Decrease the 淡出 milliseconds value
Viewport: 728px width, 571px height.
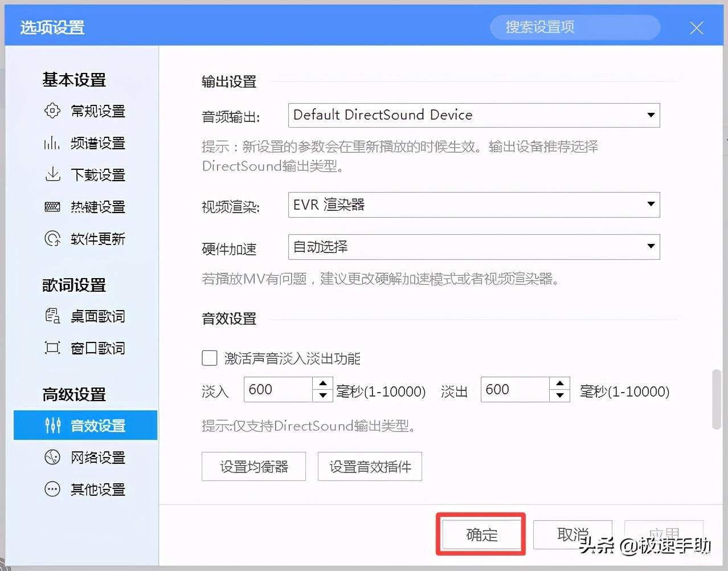point(560,395)
